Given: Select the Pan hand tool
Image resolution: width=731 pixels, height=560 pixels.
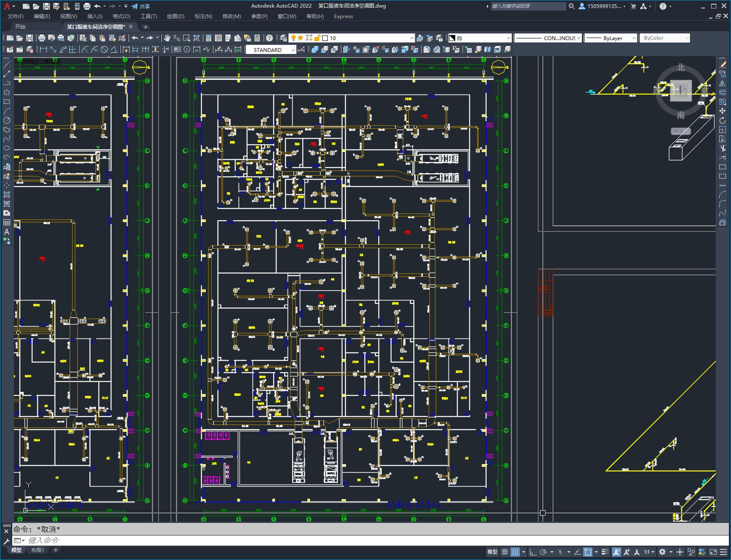Looking at the screenshot, I should click(x=167, y=38).
